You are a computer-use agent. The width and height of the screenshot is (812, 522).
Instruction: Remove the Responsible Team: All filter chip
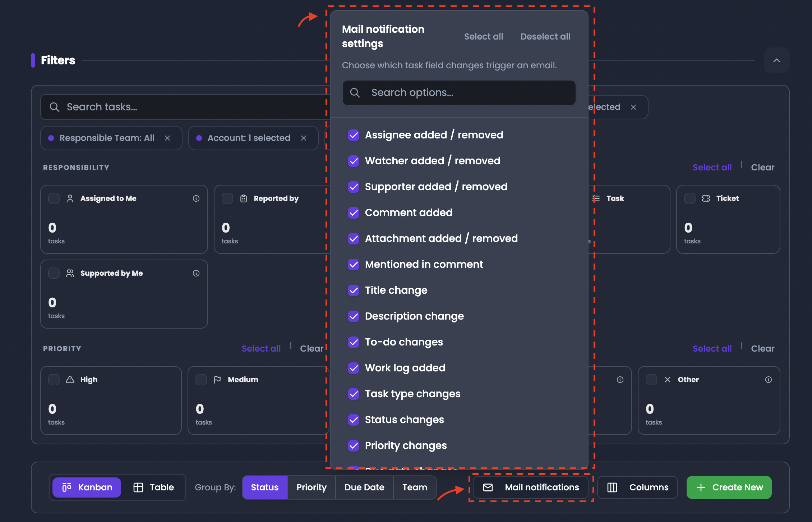167,138
